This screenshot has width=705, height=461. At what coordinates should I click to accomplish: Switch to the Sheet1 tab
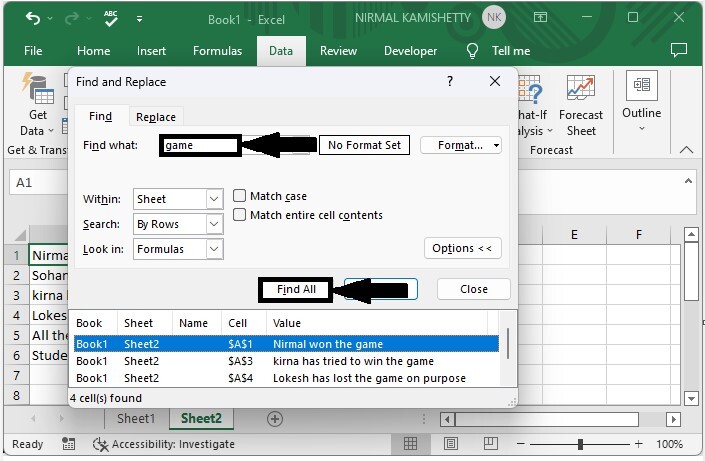136,419
